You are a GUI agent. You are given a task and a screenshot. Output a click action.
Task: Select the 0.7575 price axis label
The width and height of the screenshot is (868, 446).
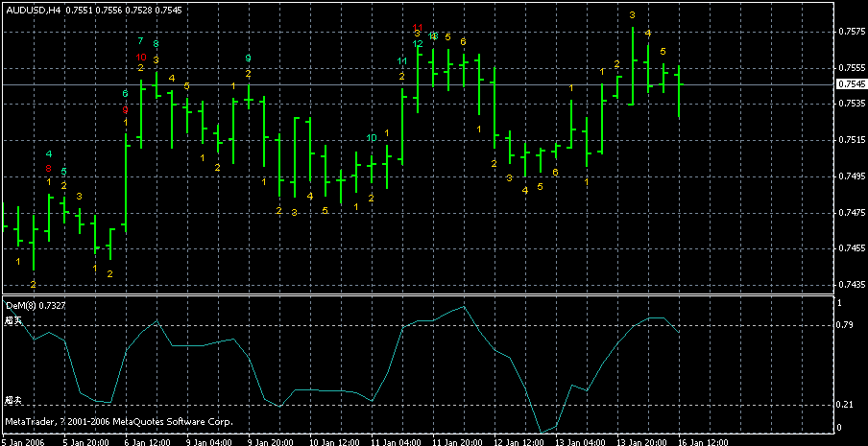pos(851,32)
